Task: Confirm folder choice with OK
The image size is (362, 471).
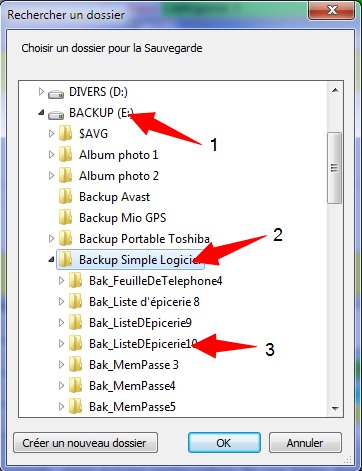Action: pos(224,443)
